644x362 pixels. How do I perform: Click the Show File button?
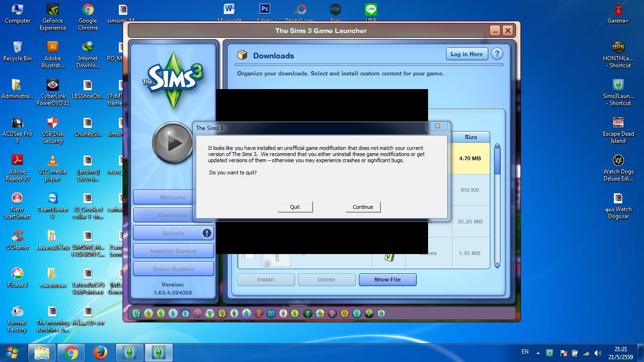point(388,280)
